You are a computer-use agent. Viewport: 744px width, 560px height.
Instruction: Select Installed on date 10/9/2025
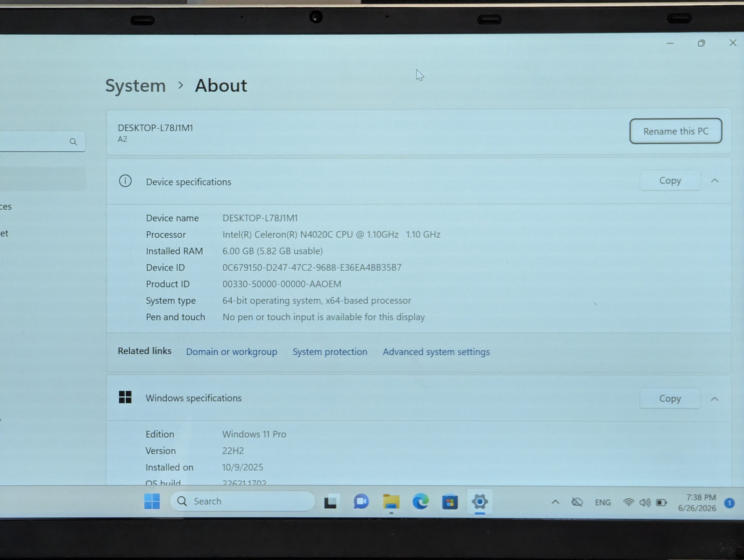(x=242, y=467)
